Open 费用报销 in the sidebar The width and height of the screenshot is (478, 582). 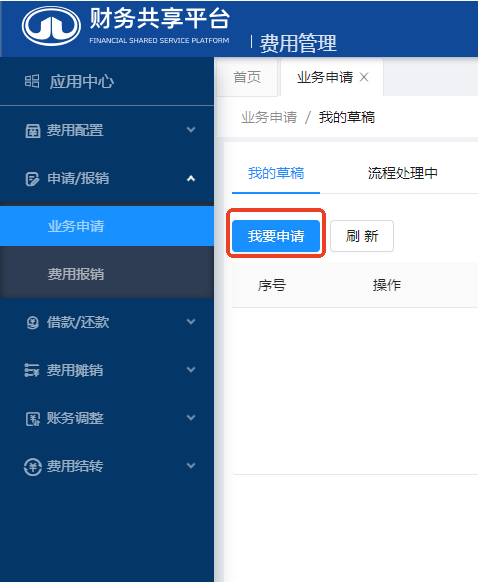[x=107, y=274]
